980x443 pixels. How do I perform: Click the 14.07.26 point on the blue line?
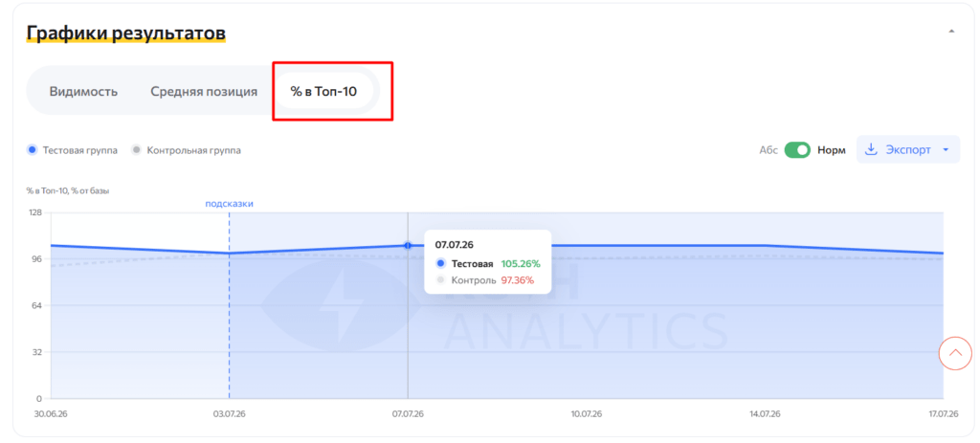(765, 246)
